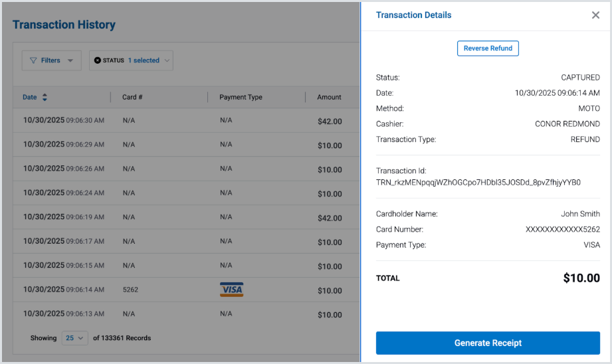Click the VISA card logo icon
Image resolution: width=612 pixels, height=364 pixels.
[x=231, y=290]
